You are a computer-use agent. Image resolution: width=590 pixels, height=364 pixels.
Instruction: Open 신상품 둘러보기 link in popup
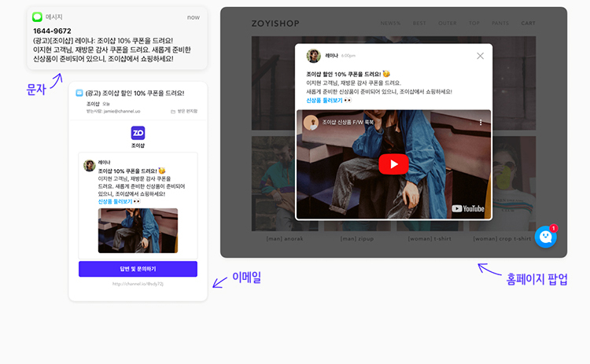[324, 101]
